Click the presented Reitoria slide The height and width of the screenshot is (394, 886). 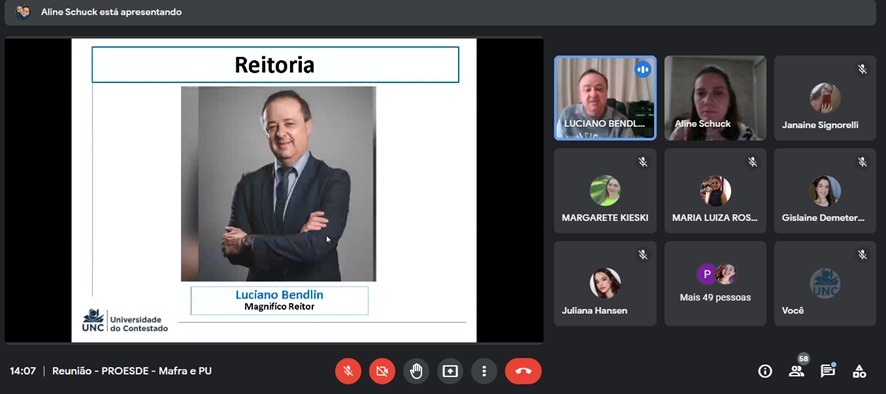pyautogui.click(x=274, y=190)
